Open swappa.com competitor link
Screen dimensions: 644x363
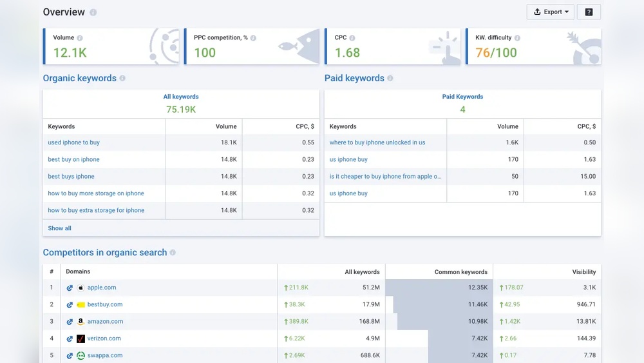click(x=105, y=355)
